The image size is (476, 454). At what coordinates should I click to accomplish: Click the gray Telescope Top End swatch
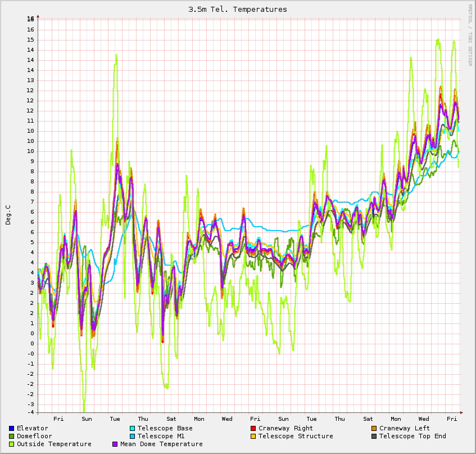click(x=374, y=437)
